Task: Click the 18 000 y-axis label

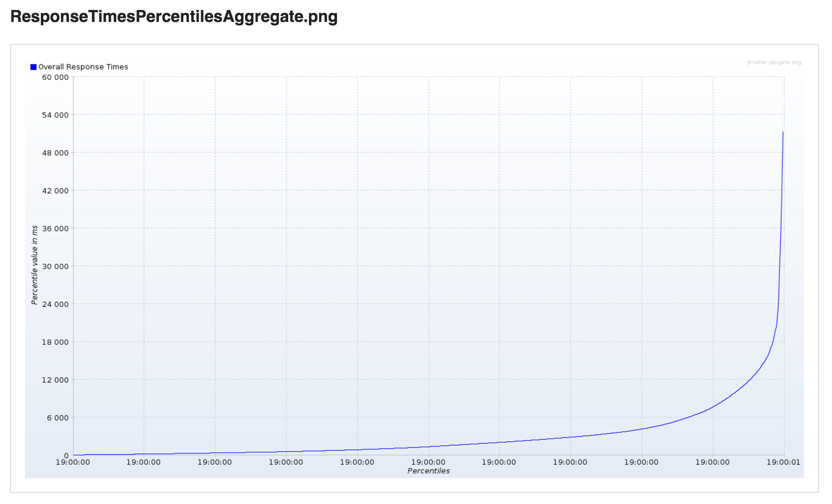Action: [55, 342]
